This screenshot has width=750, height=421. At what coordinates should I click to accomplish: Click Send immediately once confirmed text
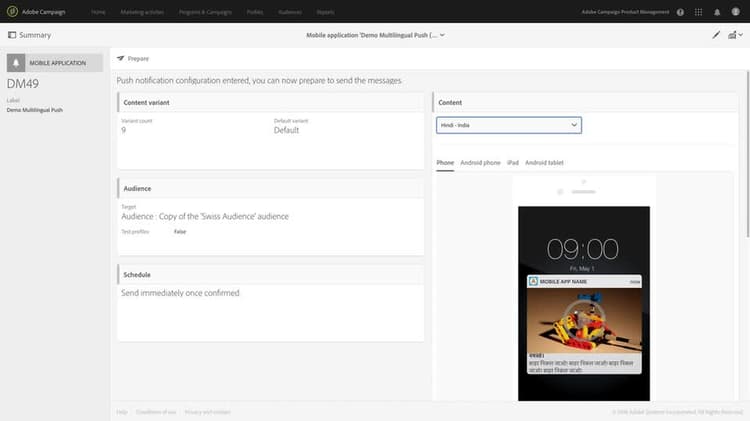[180, 293]
